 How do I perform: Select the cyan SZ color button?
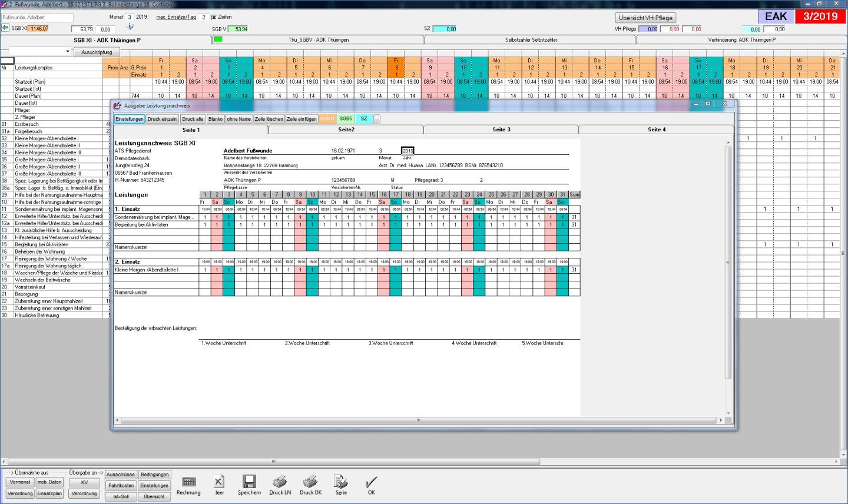point(364,119)
